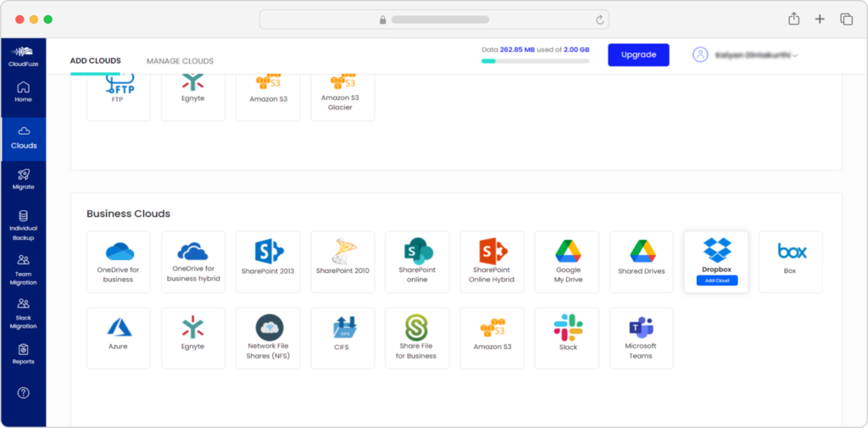Screen dimensions: 868x428
Task: Choose Share File for Business card
Action: tap(417, 338)
